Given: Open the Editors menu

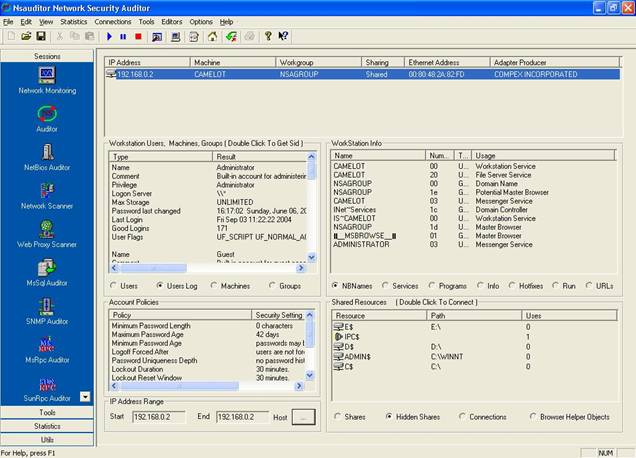Looking at the screenshot, I should point(172,22).
